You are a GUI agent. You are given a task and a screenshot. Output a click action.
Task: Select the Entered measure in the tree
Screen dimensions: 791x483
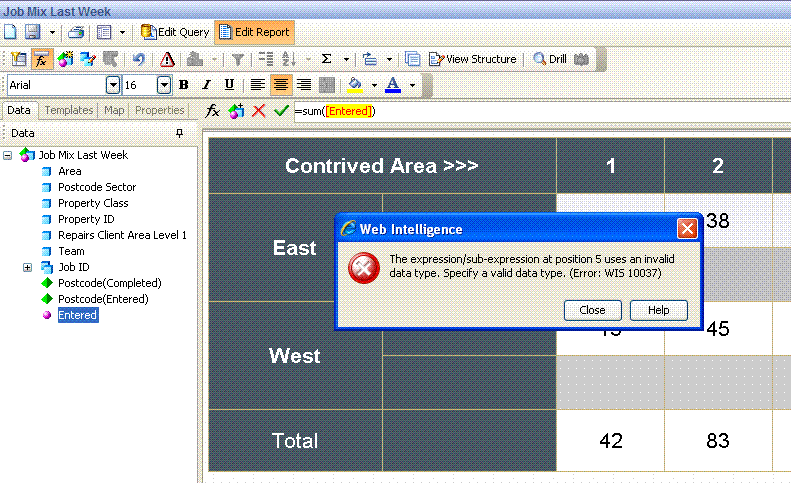coord(77,315)
